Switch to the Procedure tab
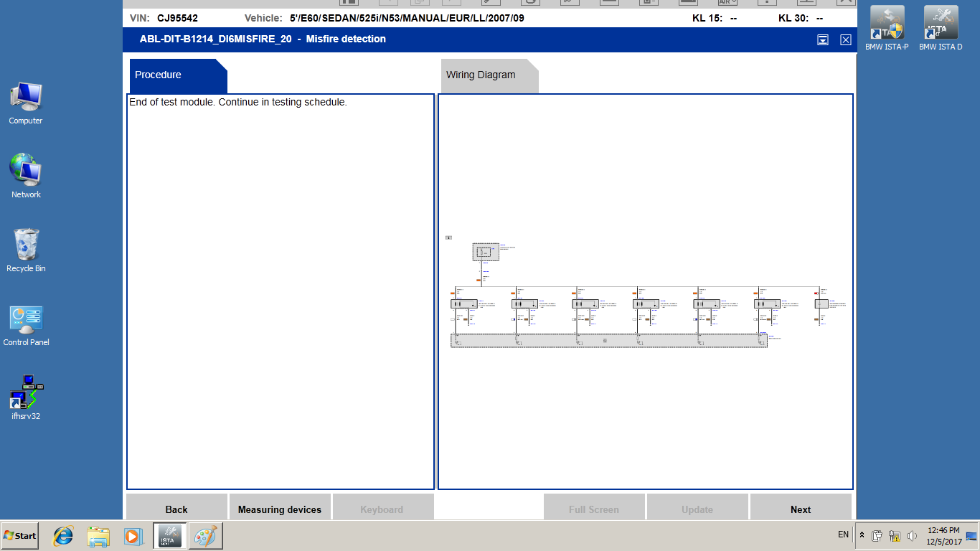980x551 pixels. click(x=177, y=75)
